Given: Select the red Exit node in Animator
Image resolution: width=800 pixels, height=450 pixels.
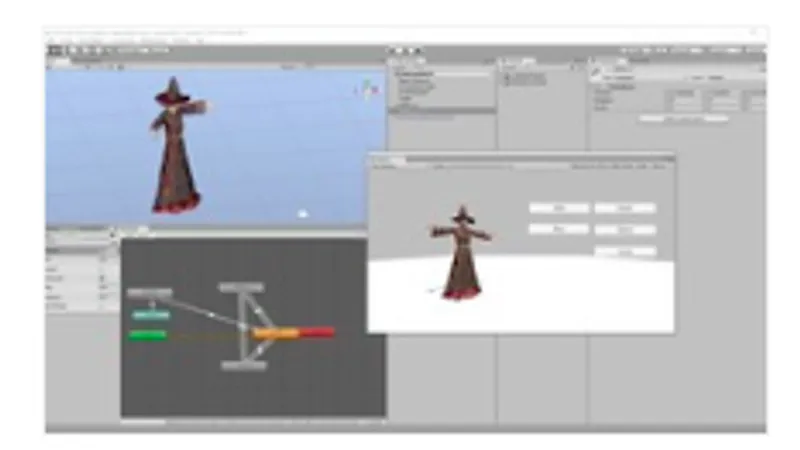Looking at the screenshot, I should click(x=317, y=333).
